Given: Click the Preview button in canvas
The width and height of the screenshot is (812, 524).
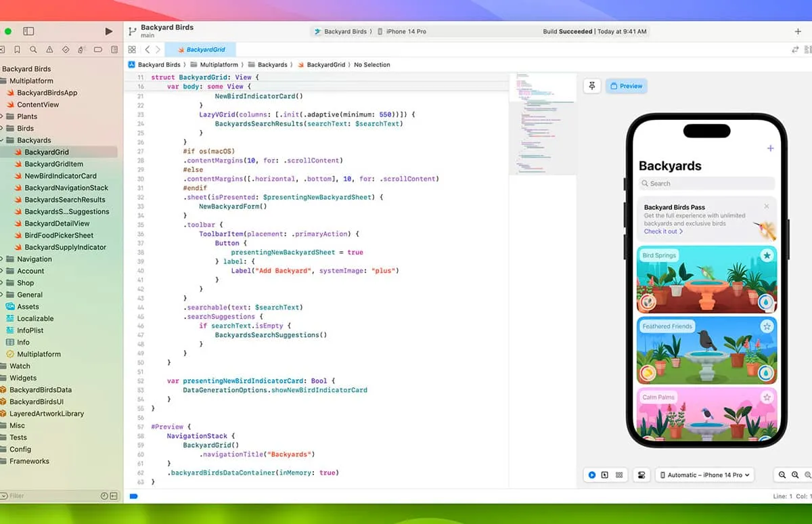Looking at the screenshot, I should [626, 86].
